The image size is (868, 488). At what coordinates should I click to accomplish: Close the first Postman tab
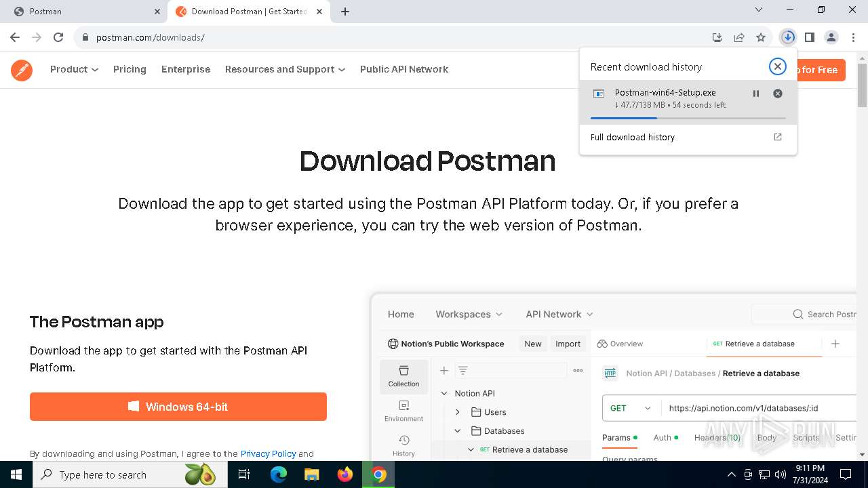pos(157,12)
